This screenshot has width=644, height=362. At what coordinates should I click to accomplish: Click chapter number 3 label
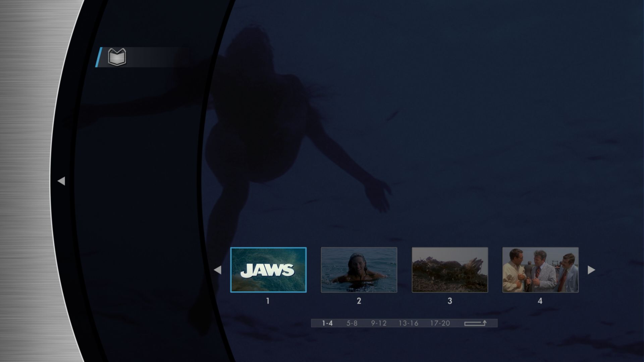pos(450,301)
